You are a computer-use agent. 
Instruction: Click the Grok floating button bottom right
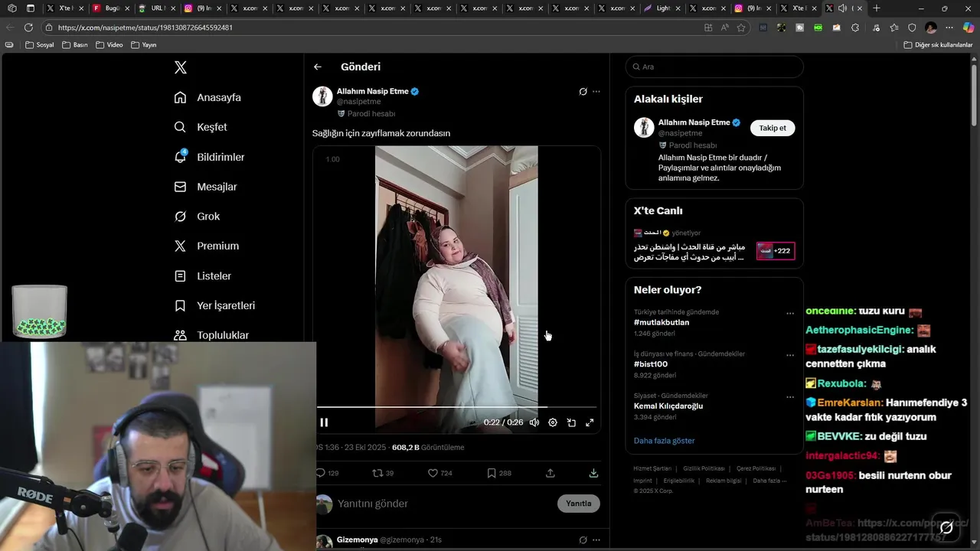pyautogui.click(x=946, y=527)
